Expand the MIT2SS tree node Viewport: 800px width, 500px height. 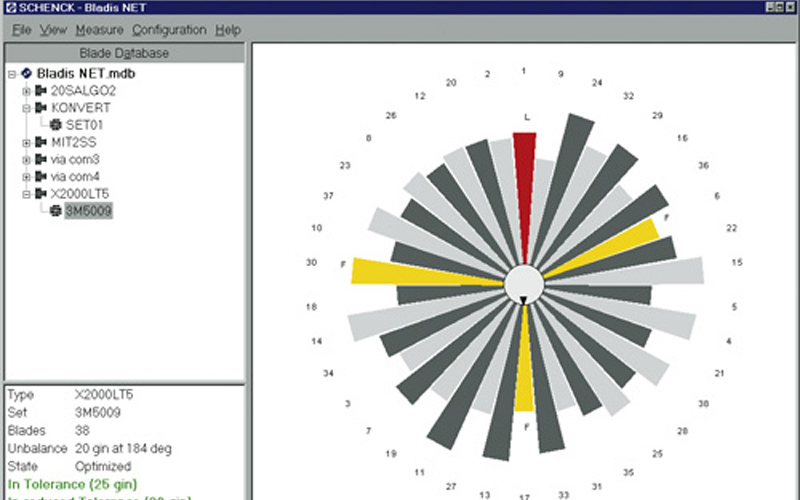pyautogui.click(x=27, y=143)
